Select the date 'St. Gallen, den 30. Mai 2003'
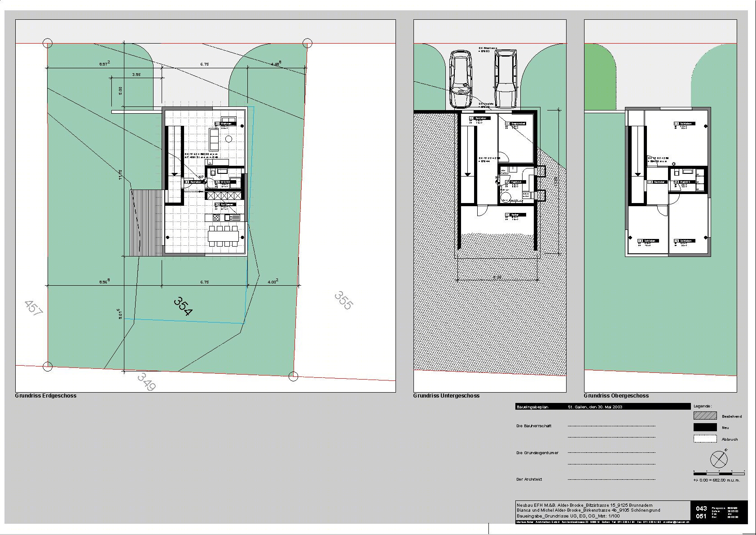756x535 pixels. coord(595,407)
